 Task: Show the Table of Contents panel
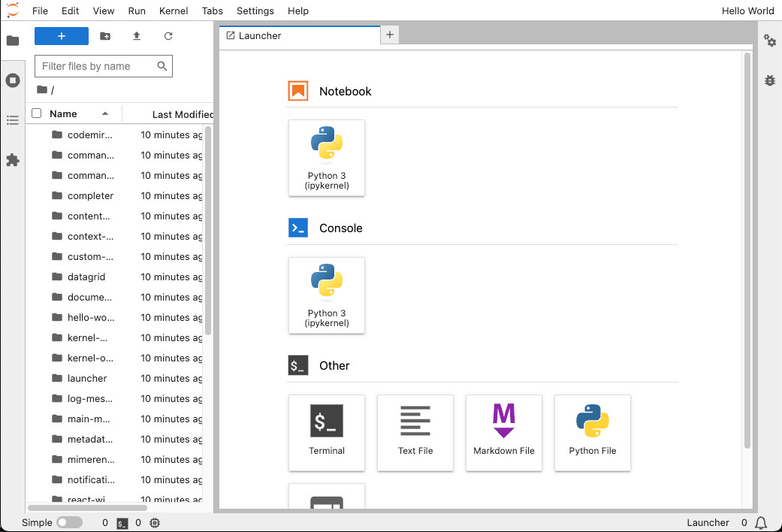point(13,120)
